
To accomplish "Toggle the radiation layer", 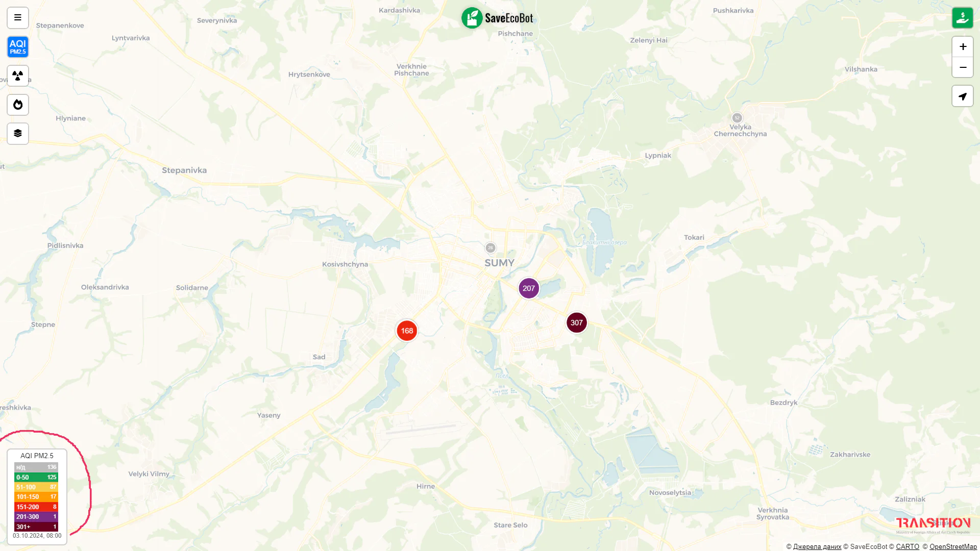I will pos(18,76).
